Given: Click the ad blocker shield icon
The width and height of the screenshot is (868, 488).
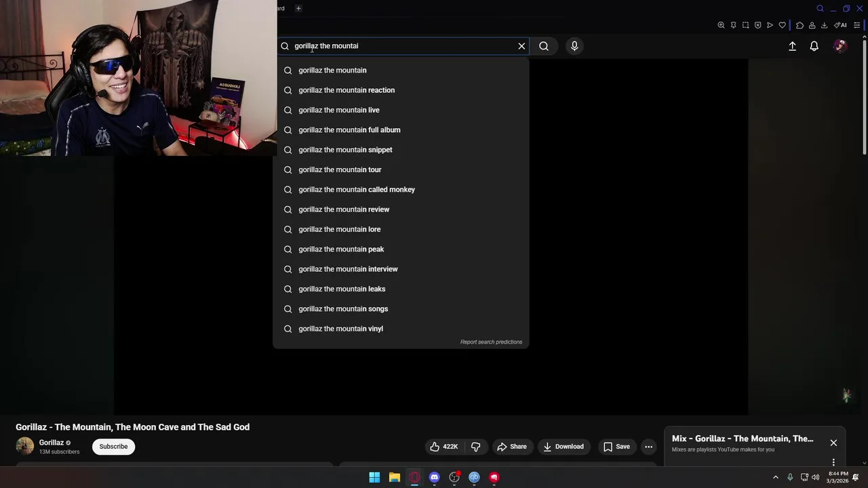Looking at the screenshot, I should [757, 25].
